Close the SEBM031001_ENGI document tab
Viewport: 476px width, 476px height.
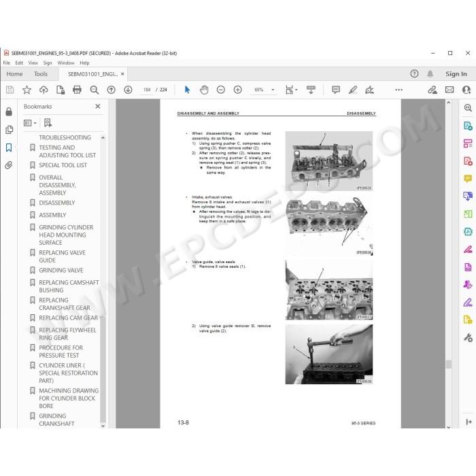pos(122,73)
